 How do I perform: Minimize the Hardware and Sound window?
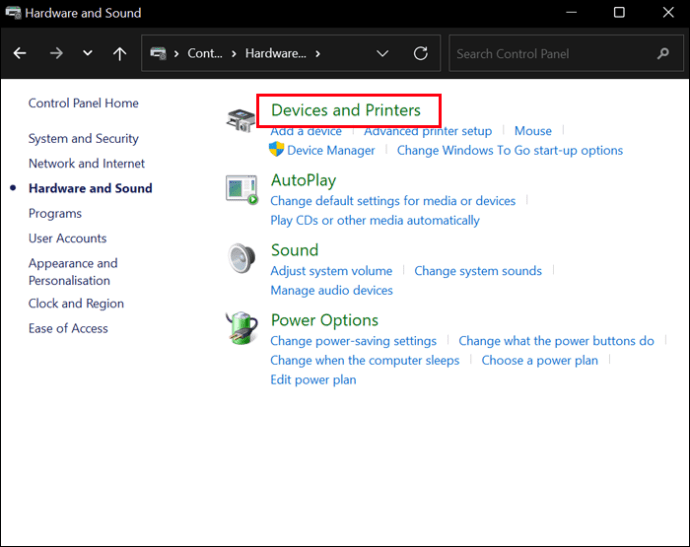572,13
